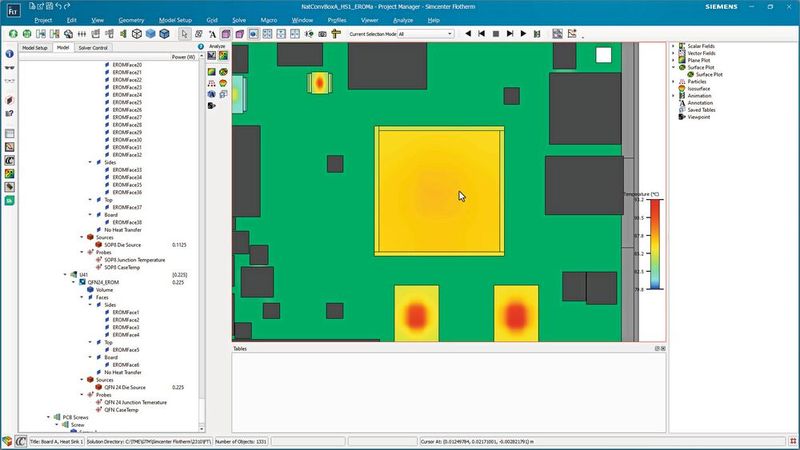
Task: Click the green globe icon at toolbar start
Action: 13,34
